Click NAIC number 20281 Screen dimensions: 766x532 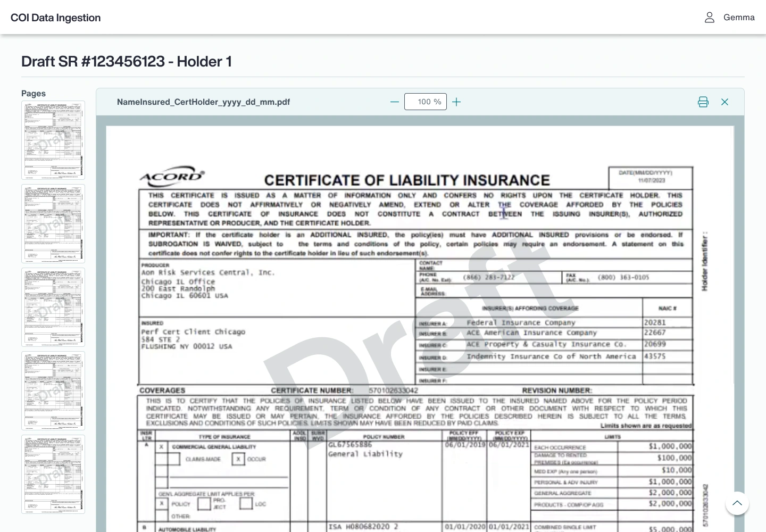[655, 322]
